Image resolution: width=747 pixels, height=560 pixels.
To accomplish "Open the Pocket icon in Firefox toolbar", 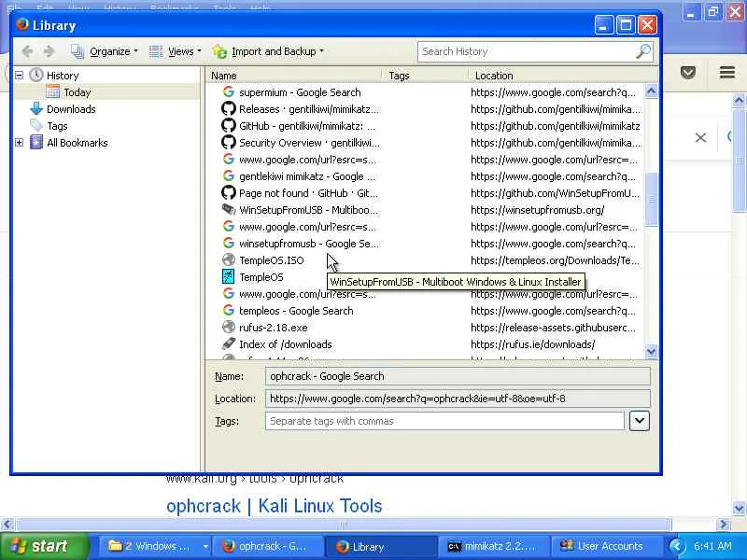I will pos(687,73).
